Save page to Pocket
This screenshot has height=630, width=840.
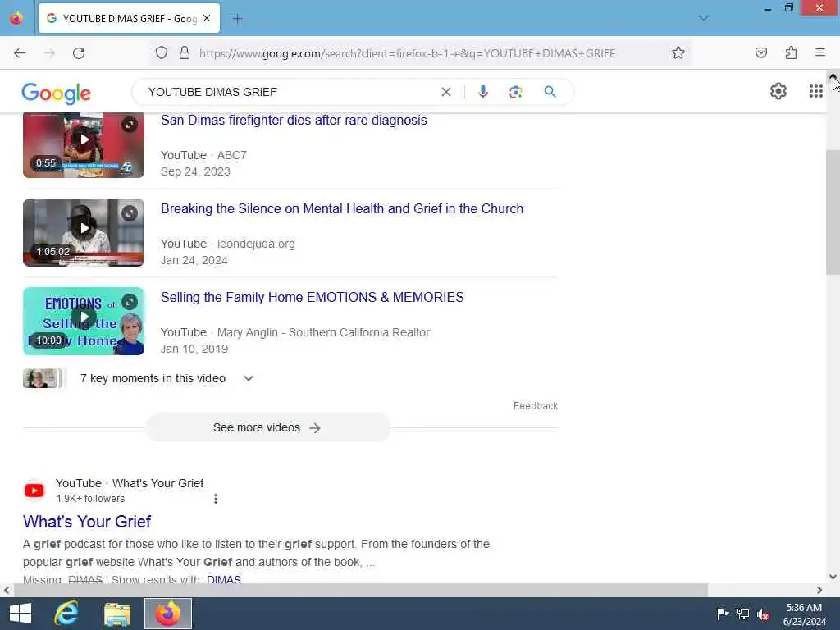tap(760, 52)
